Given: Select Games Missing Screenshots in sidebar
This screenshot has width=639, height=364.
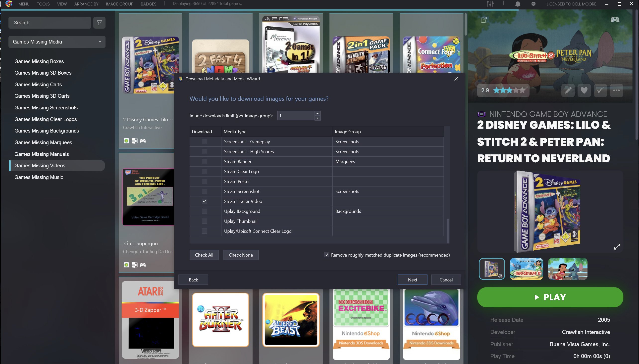Looking at the screenshot, I should click(46, 108).
